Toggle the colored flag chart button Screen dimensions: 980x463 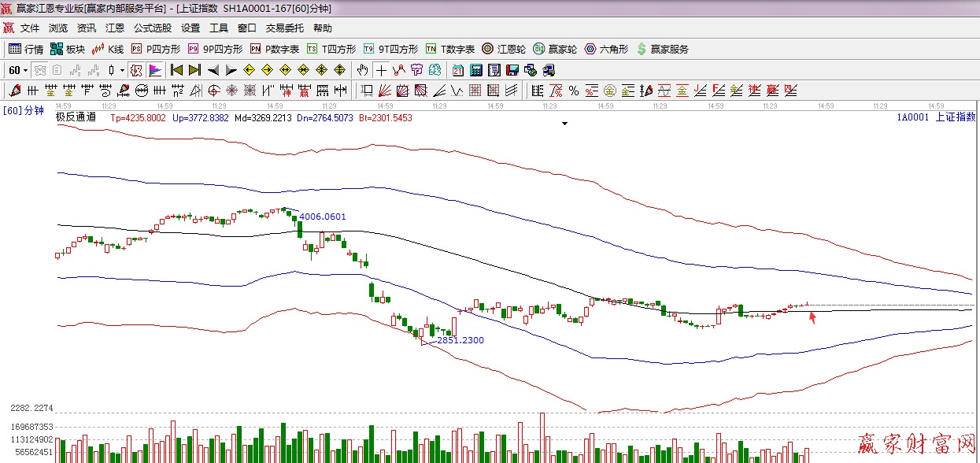154,70
